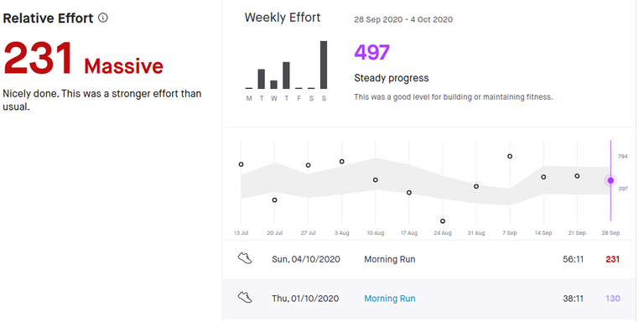Click Sunday's tall bar in Weekly Effort
Viewport: 644px width, 322px height.
point(324,65)
